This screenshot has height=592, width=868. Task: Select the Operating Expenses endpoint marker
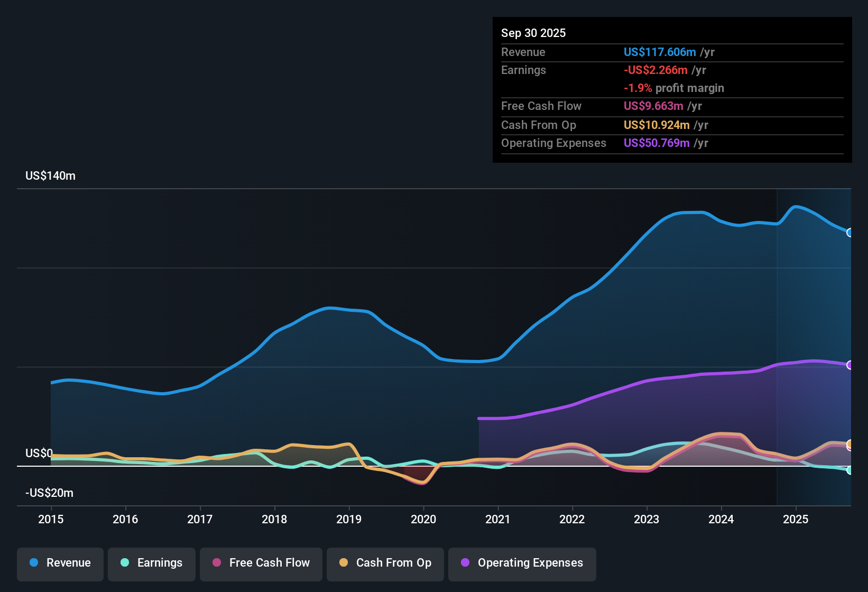point(850,365)
